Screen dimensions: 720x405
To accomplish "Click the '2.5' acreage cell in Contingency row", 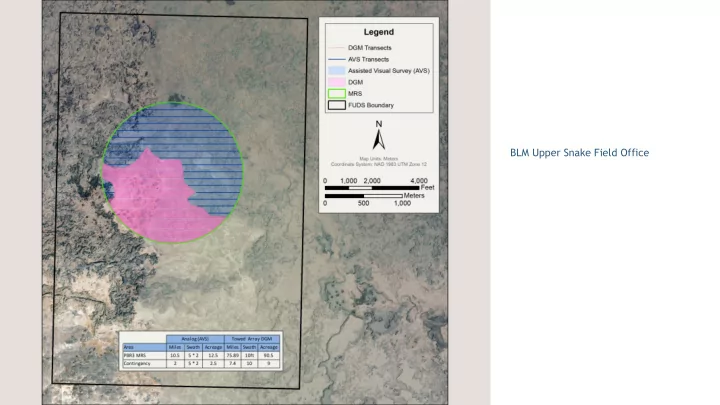I will coord(213,363).
